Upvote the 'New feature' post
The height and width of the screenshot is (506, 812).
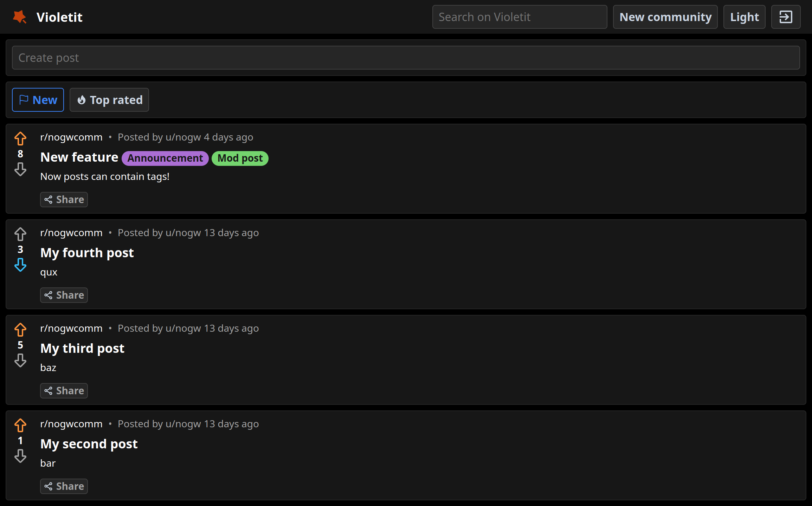(x=20, y=138)
